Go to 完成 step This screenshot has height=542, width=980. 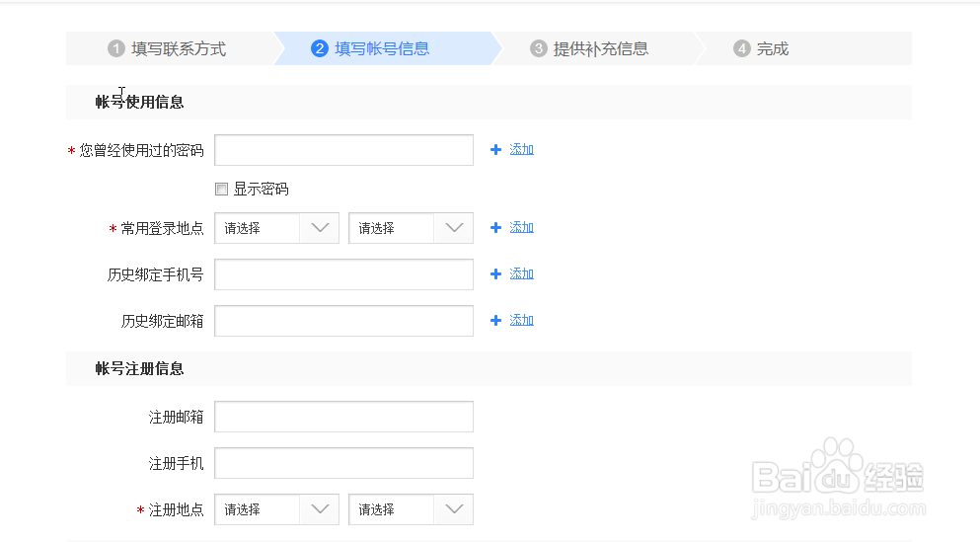(x=773, y=48)
